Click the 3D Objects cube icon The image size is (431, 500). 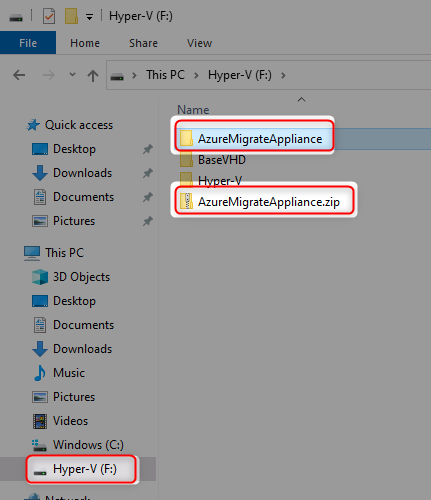[40, 277]
